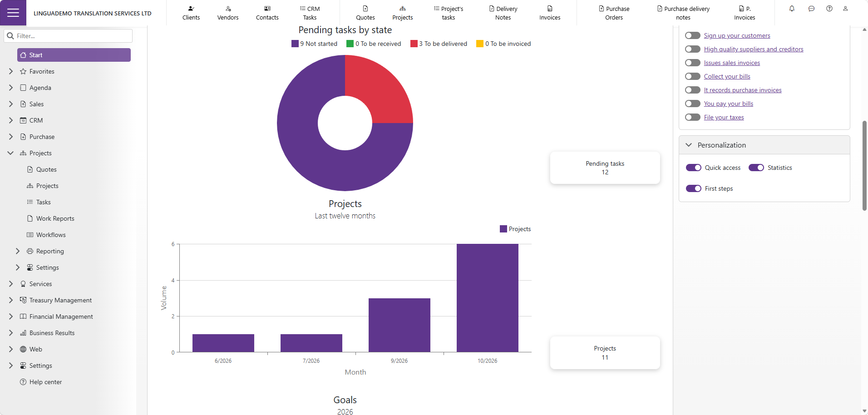Open Quotes from the top toolbar
The image size is (868, 415).
365,13
